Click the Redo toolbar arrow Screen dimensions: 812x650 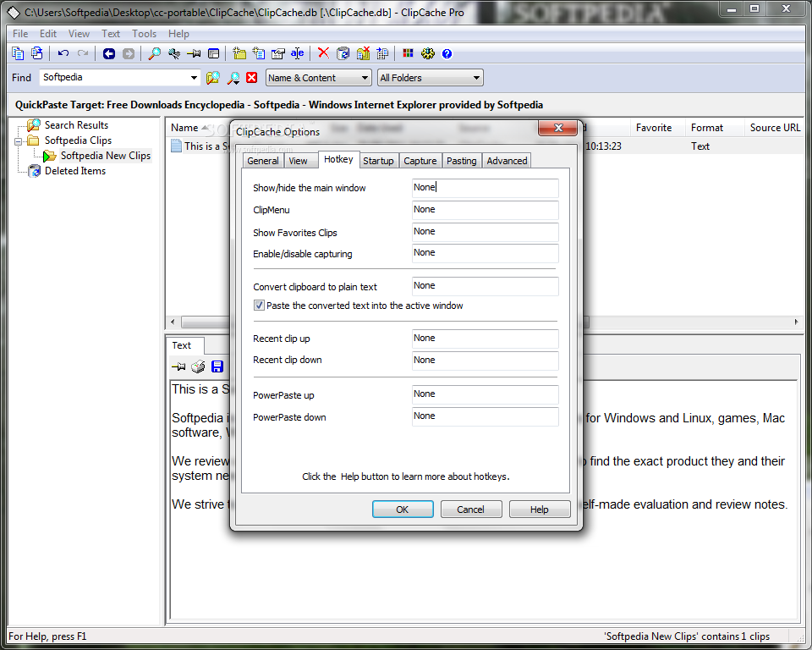(x=83, y=53)
